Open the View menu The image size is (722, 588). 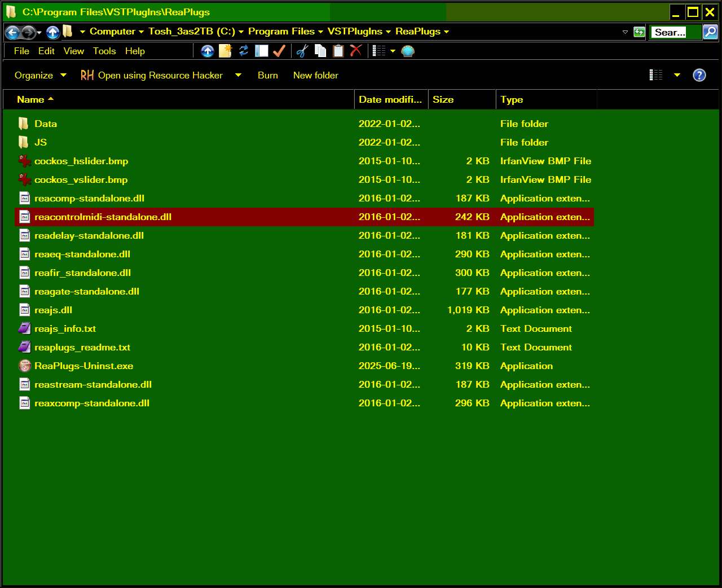tap(74, 51)
